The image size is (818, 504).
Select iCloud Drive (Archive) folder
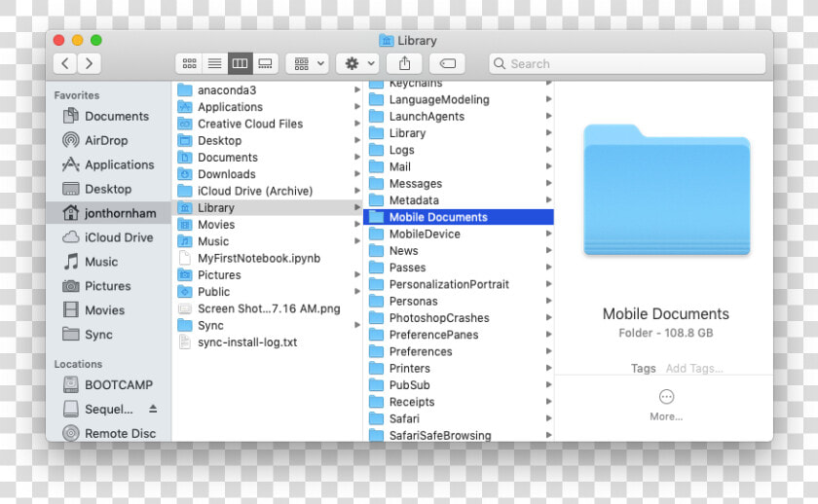[x=267, y=191]
